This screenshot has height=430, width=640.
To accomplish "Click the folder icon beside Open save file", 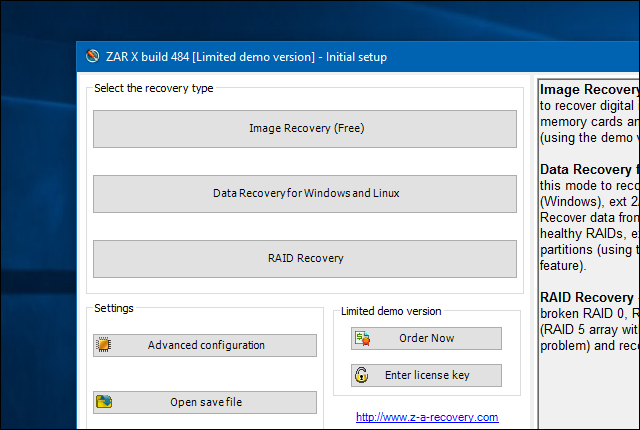I will tap(104, 402).
